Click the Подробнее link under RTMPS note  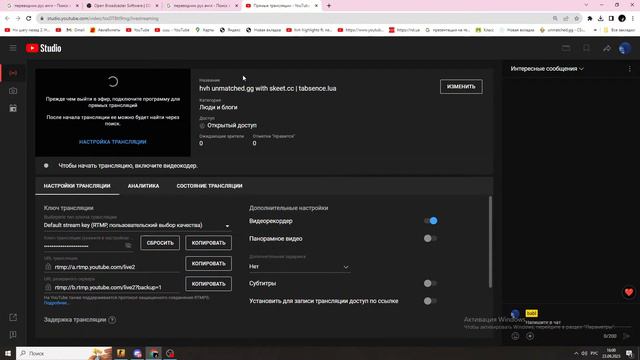click(x=56, y=303)
